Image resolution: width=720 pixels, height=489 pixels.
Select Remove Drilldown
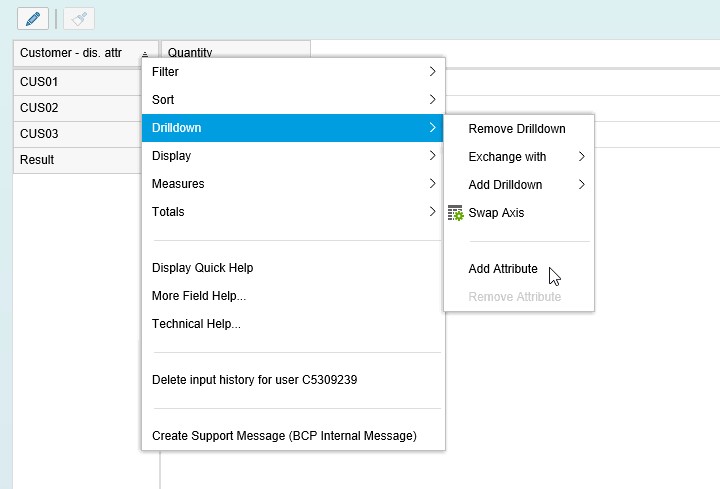coord(519,129)
